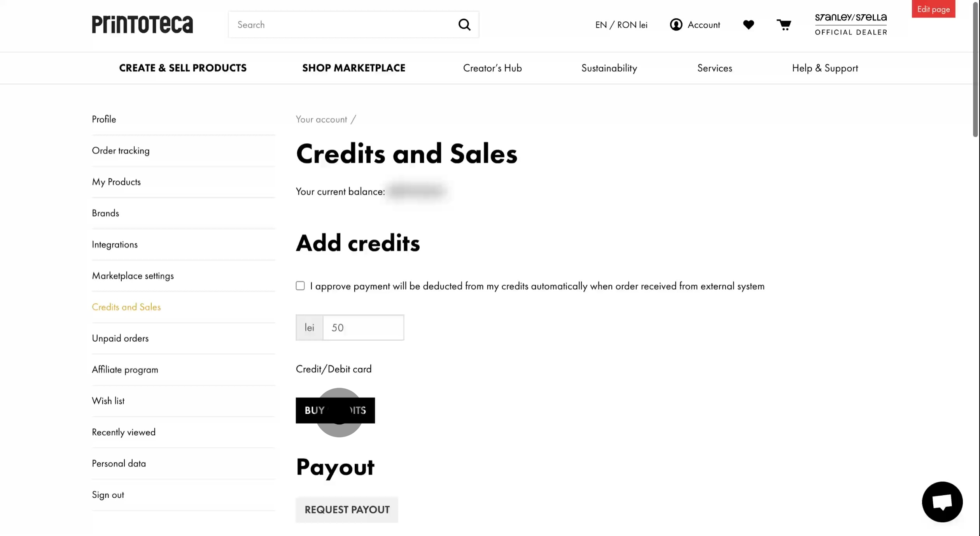Focus the lei credit amount field
Image resolution: width=980 pixels, height=536 pixels.
[363, 328]
